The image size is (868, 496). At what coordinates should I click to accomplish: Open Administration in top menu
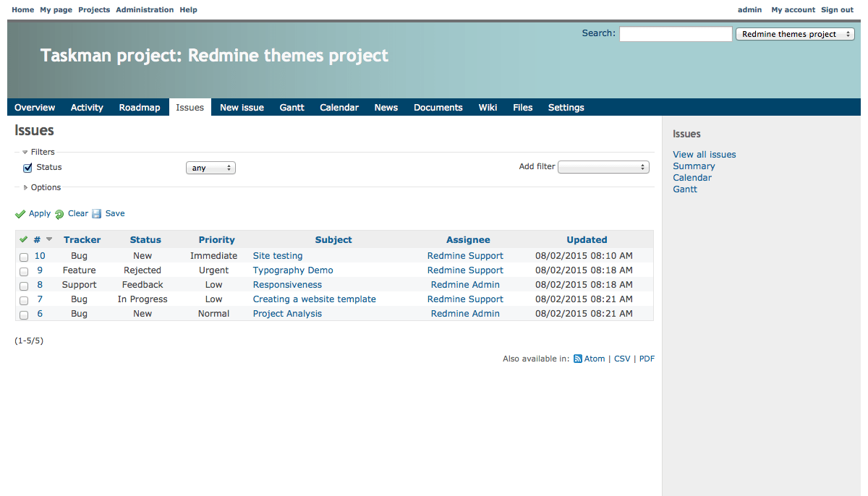click(x=145, y=9)
